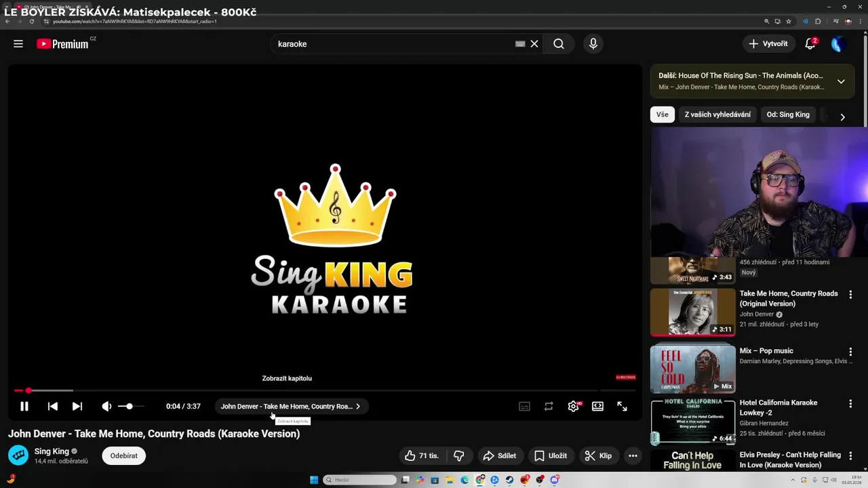Click the taskbar Hledat search box

(359, 480)
